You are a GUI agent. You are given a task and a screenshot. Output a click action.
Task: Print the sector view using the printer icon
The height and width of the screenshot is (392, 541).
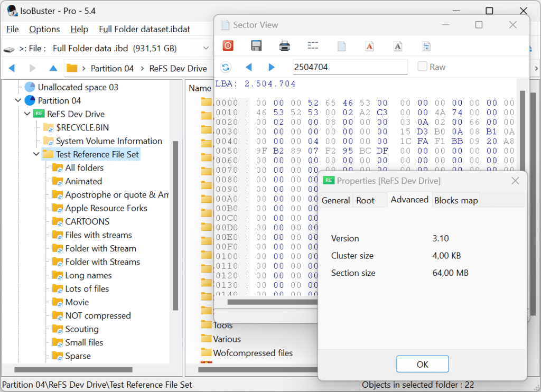click(x=284, y=46)
